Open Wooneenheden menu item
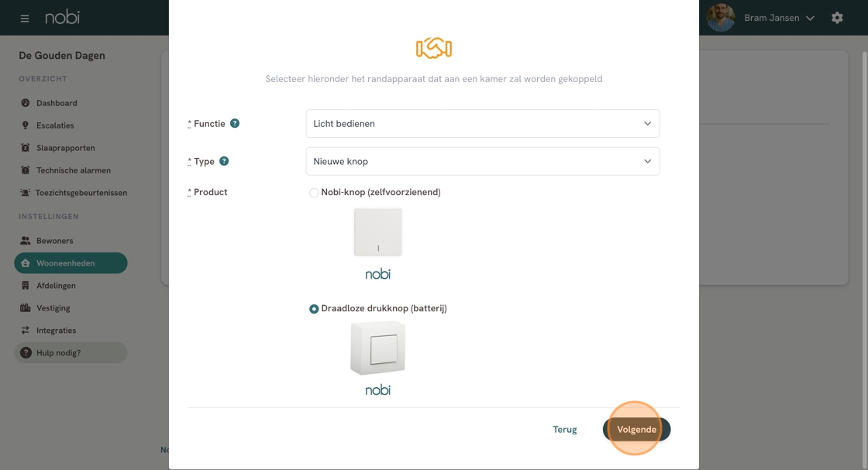The width and height of the screenshot is (868, 470). (x=71, y=263)
